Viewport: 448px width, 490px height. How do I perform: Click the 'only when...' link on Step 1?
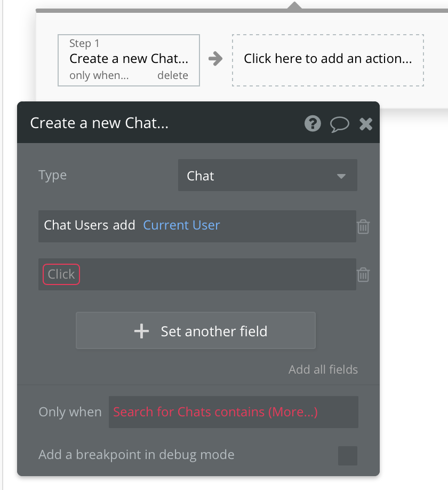coord(99,75)
